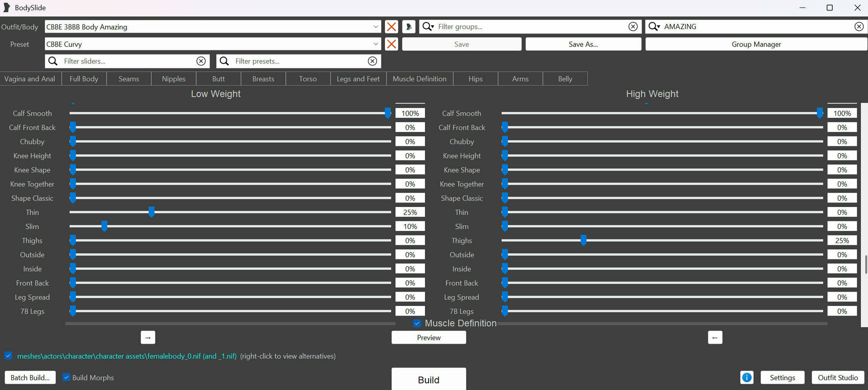
Task: Click the body silhouette icon beside outfit
Action: tap(409, 27)
